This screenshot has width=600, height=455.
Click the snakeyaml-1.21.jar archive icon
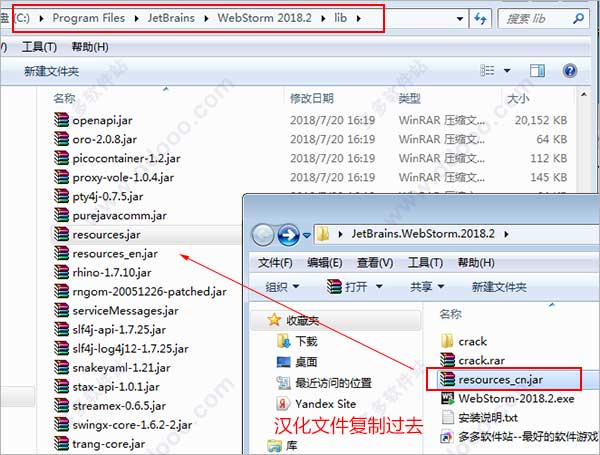(x=61, y=367)
